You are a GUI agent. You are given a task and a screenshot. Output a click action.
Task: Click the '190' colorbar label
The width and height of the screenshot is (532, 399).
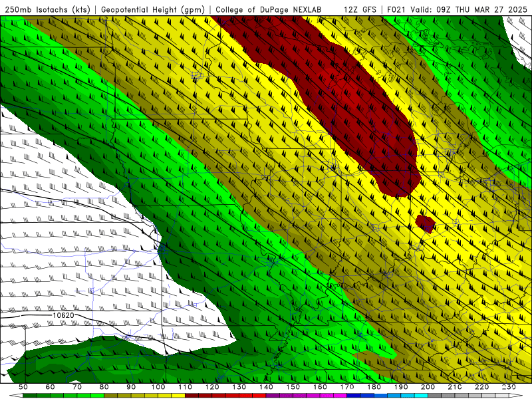click(401, 387)
